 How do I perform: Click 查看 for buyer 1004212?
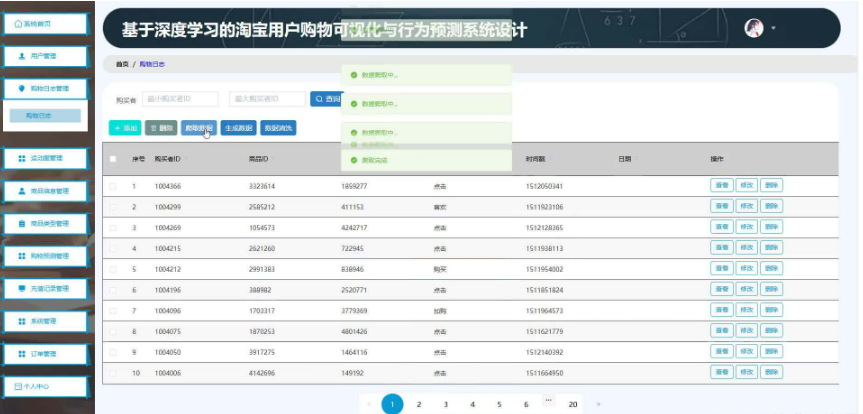(x=722, y=269)
